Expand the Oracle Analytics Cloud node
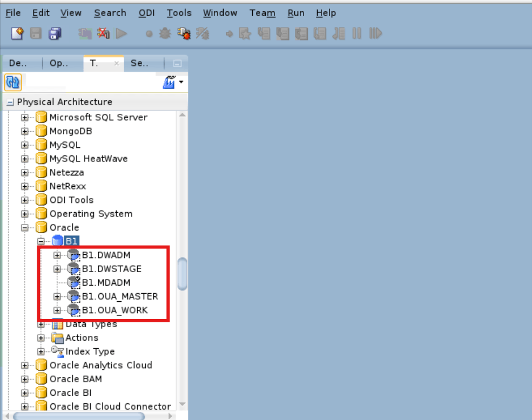The height and width of the screenshot is (420, 532). (25, 365)
